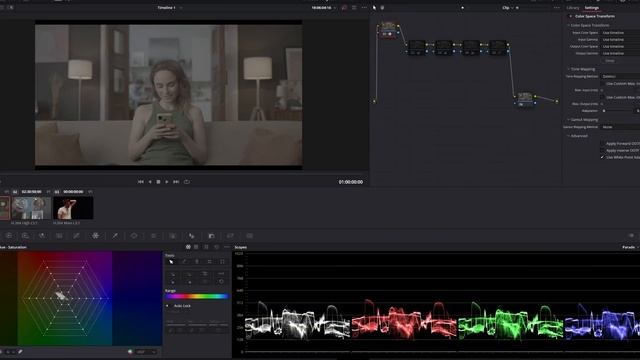Screen dimensions: 640x360
Task: Select the Color Warper selection arrow tool
Action: coord(171,262)
